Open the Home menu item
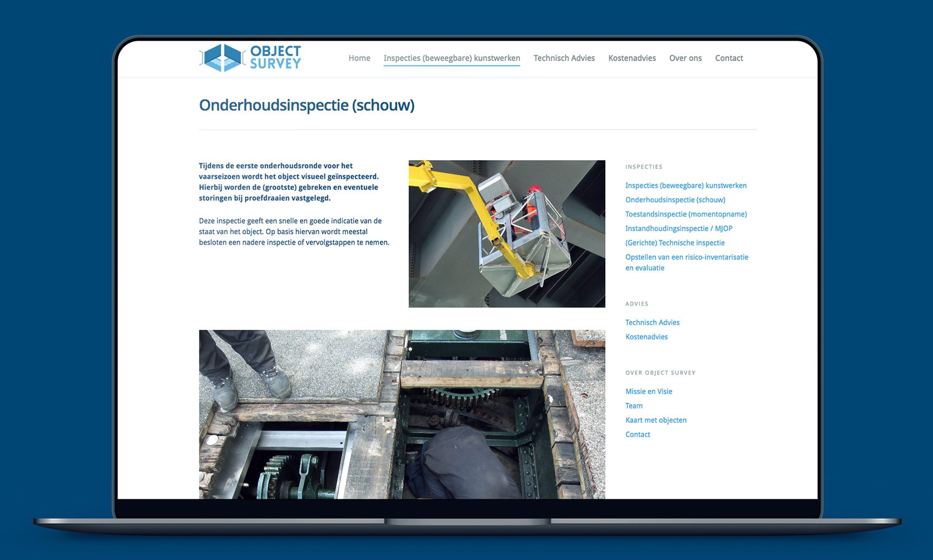 (359, 58)
